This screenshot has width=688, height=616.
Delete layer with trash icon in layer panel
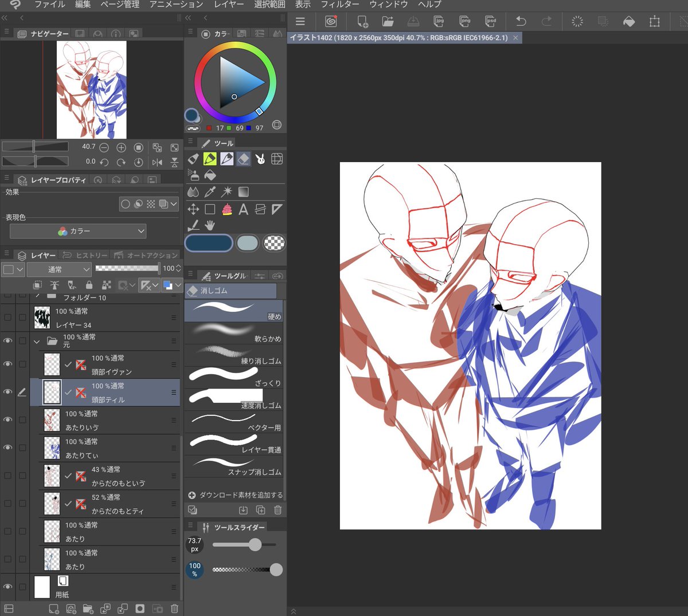tap(174, 609)
